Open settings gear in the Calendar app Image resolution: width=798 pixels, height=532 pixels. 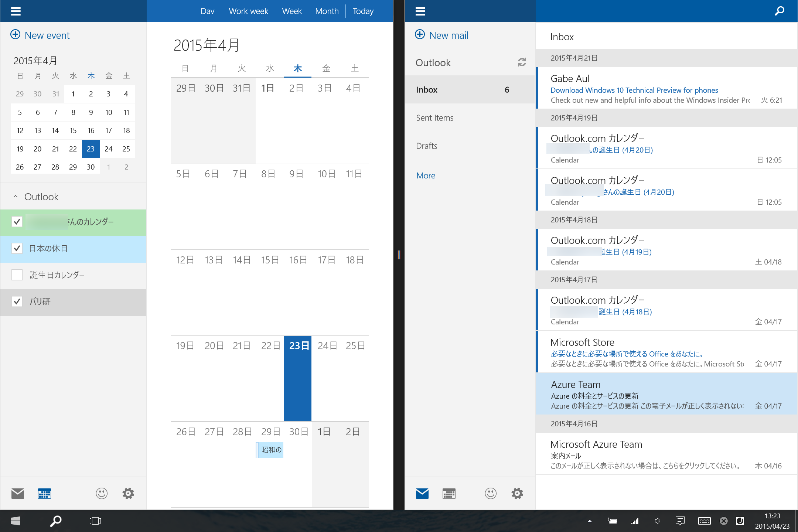tap(128, 494)
